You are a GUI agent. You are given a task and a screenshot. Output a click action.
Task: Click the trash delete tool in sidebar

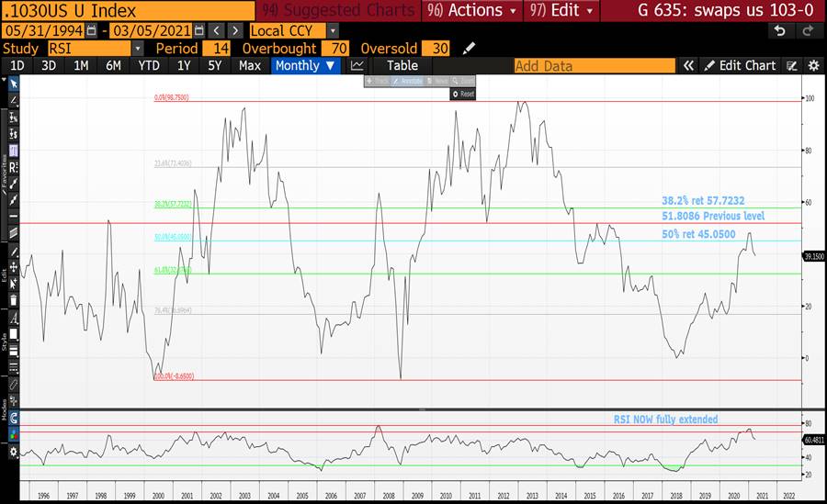(x=14, y=299)
